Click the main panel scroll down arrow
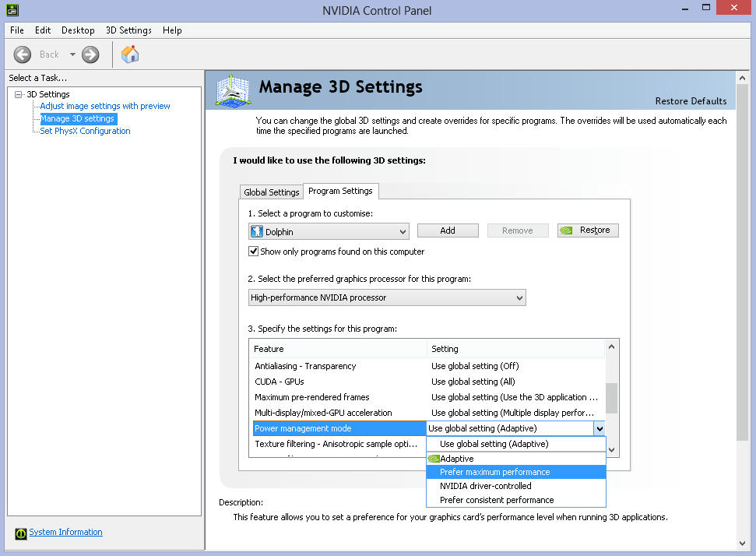The height and width of the screenshot is (556, 756). 743,544
